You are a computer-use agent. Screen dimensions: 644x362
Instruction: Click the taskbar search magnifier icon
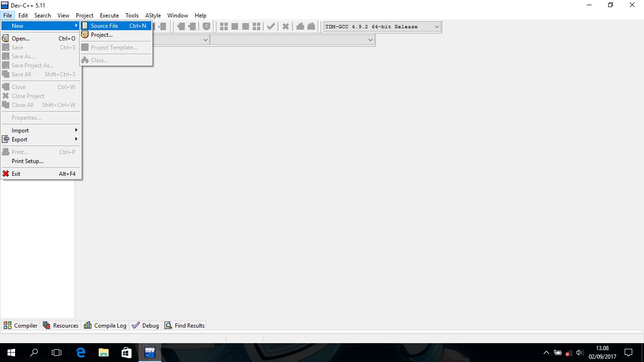click(x=34, y=353)
